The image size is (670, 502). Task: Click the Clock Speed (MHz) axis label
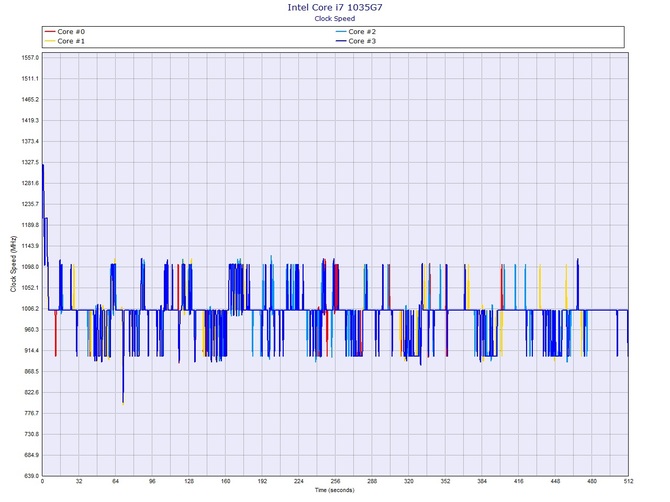click(x=13, y=264)
